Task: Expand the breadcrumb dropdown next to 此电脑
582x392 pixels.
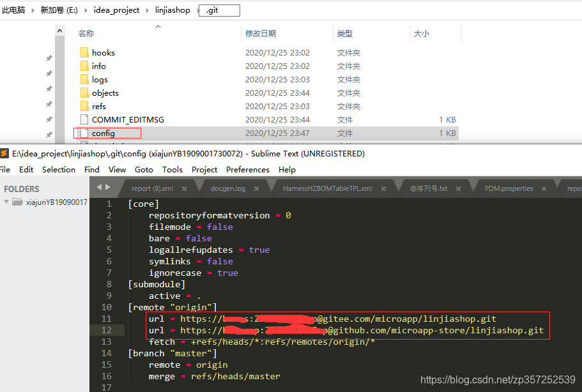Action: [31, 10]
